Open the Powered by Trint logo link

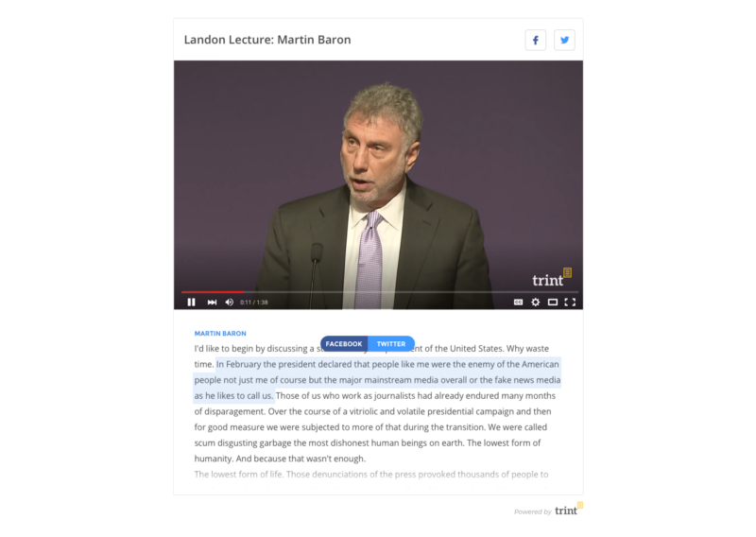point(549,511)
